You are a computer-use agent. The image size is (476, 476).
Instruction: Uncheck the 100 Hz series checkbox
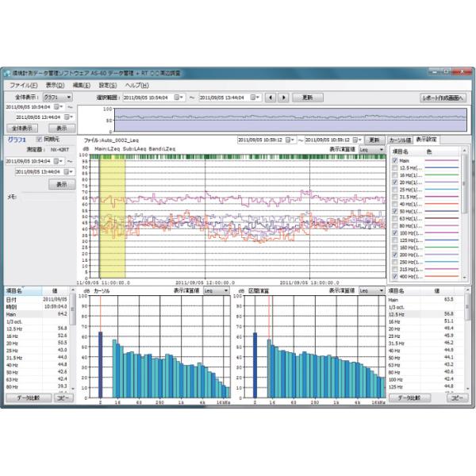pyautogui.click(x=394, y=233)
